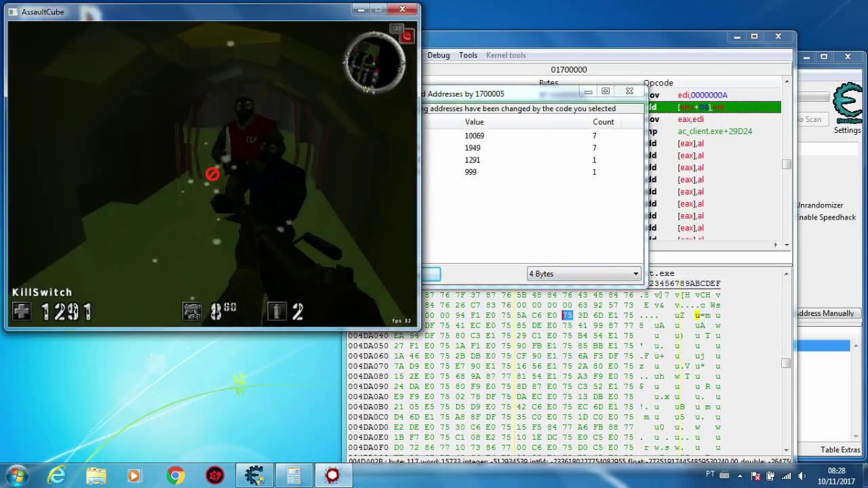868x488 pixels.
Task: Click the Add Address Manually button
Action: (x=825, y=313)
